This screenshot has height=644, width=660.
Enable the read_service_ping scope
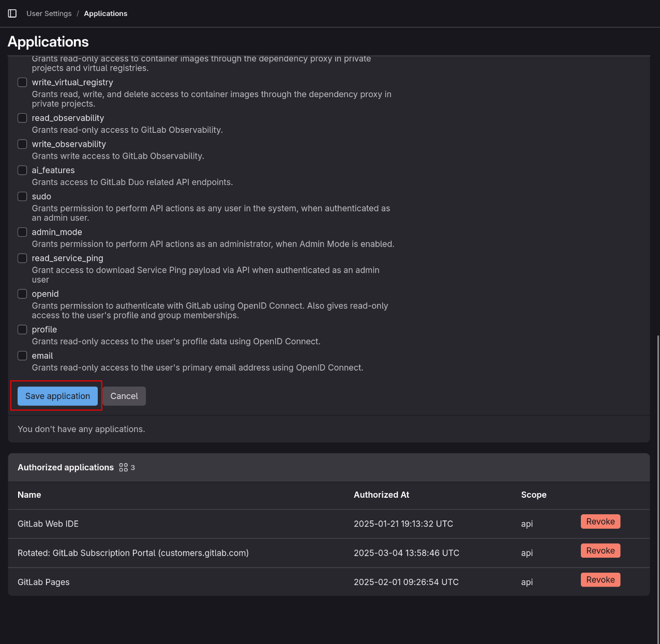click(22, 258)
